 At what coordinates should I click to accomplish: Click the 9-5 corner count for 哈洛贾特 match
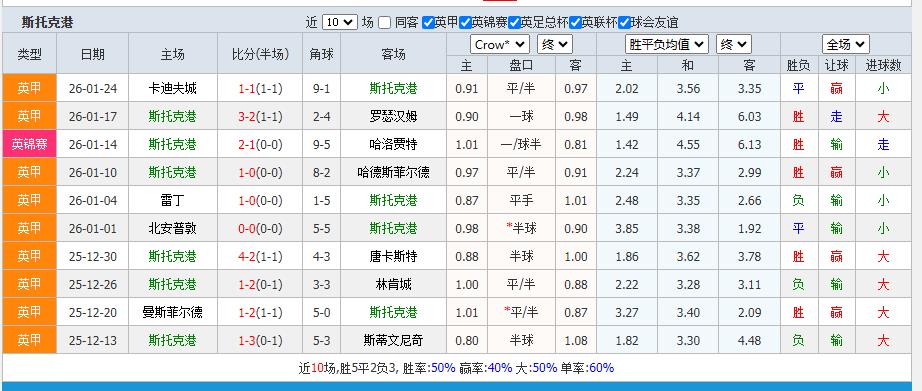click(x=322, y=145)
